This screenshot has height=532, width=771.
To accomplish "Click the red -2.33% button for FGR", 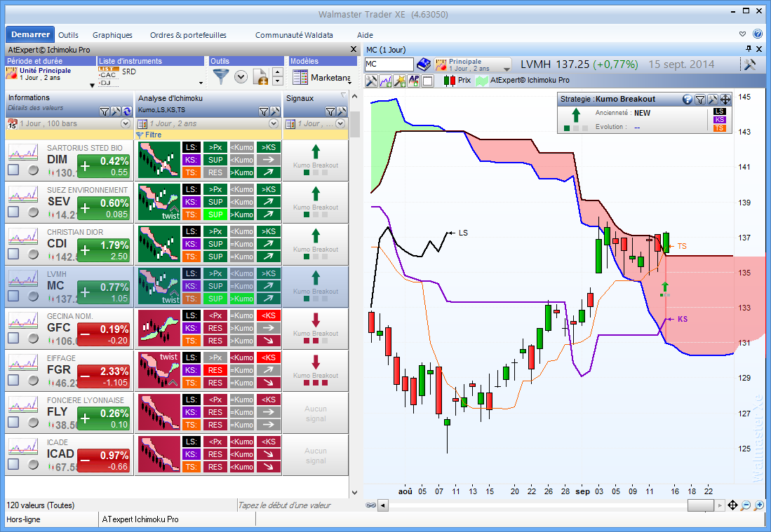I will [x=104, y=376].
